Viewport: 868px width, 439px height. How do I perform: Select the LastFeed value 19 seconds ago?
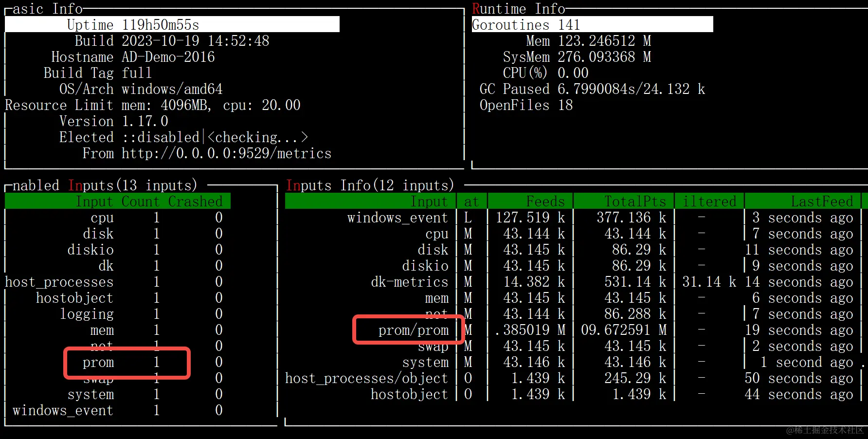[x=799, y=329]
